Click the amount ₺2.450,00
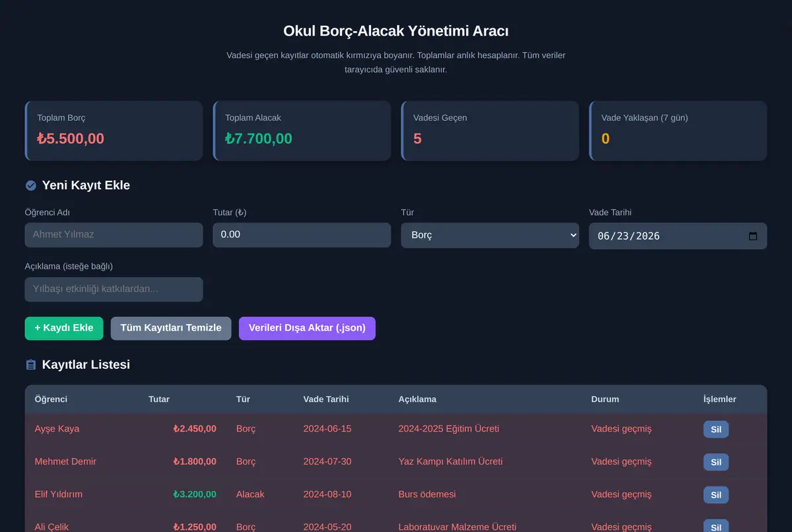The height and width of the screenshot is (532, 792). (195, 429)
